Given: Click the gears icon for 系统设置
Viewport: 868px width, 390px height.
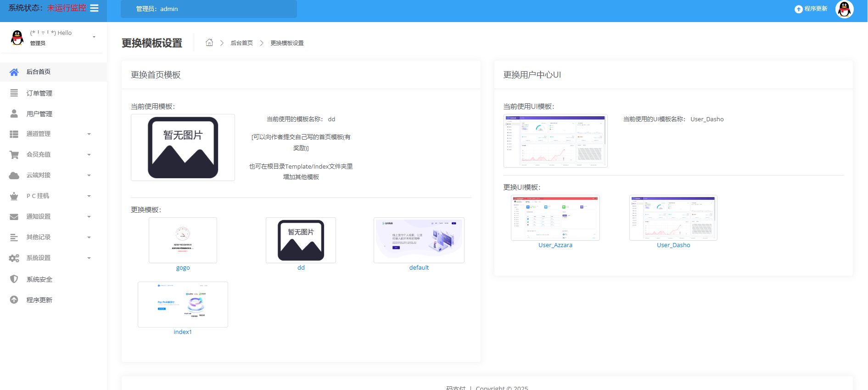Looking at the screenshot, I should coord(14,258).
